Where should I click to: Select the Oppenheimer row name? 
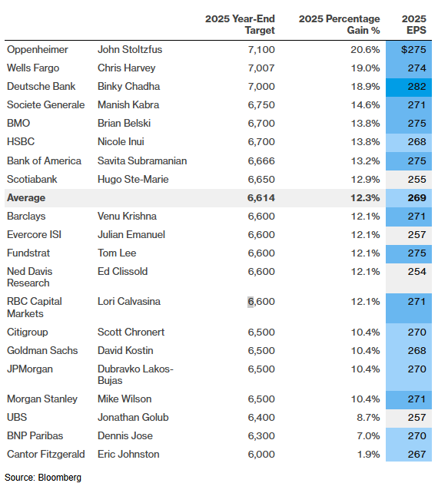click(x=38, y=50)
